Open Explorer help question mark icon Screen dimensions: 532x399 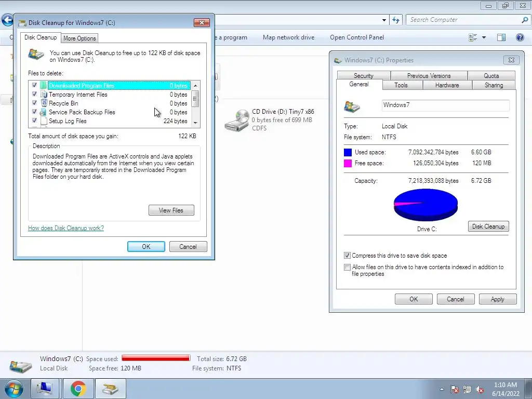click(x=520, y=37)
